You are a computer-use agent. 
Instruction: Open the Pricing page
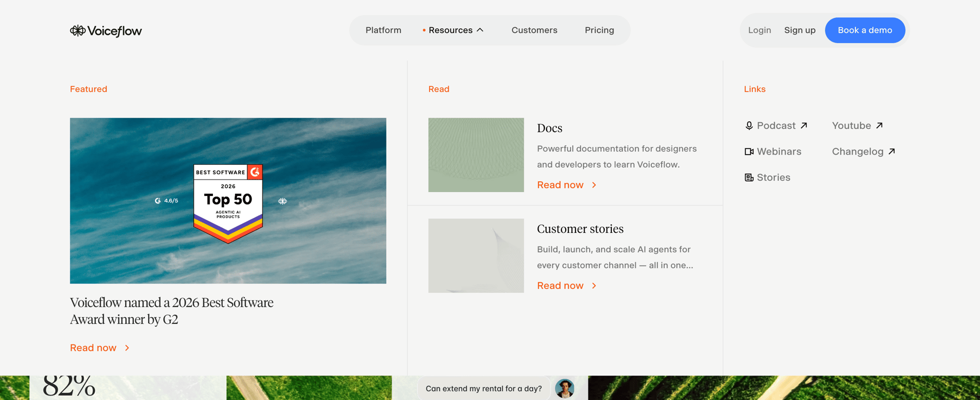599,30
